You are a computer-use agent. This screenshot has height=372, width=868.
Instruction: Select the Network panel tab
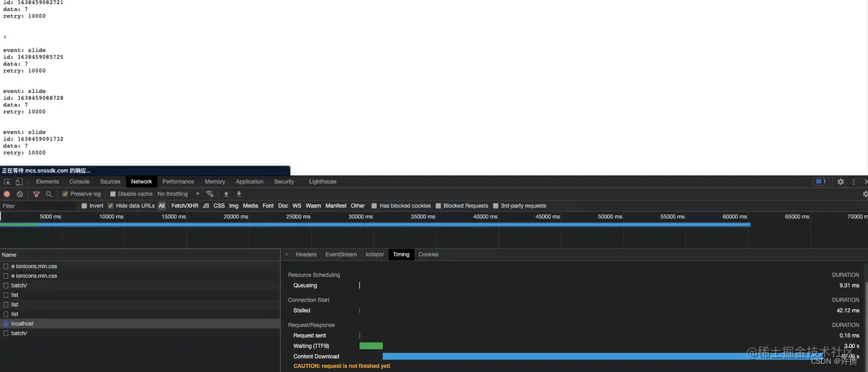pyautogui.click(x=142, y=182)
